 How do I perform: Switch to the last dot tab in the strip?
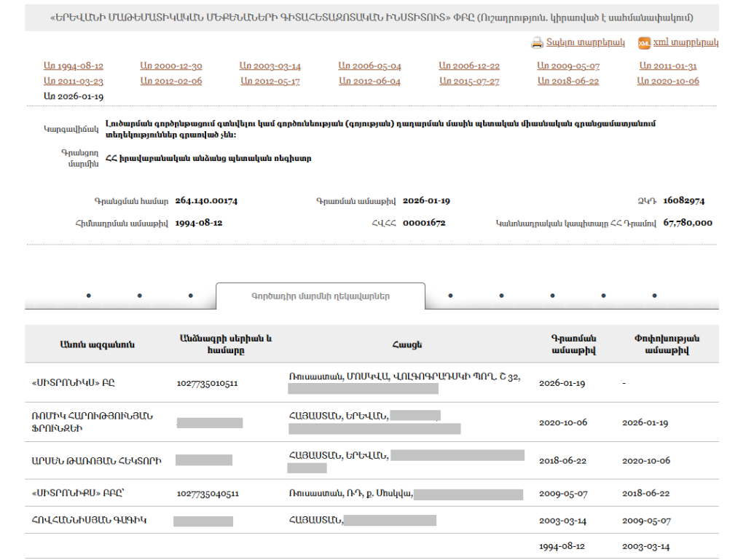(654, 296)
